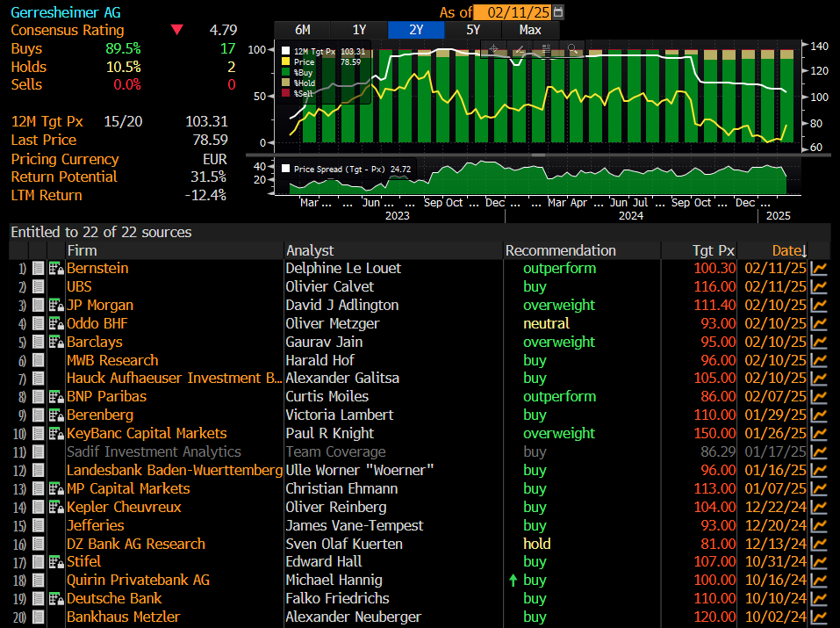Viewport: 840px width, 628px height.
Task: Switch chart range to 1Y
Action: pos(360,30)
